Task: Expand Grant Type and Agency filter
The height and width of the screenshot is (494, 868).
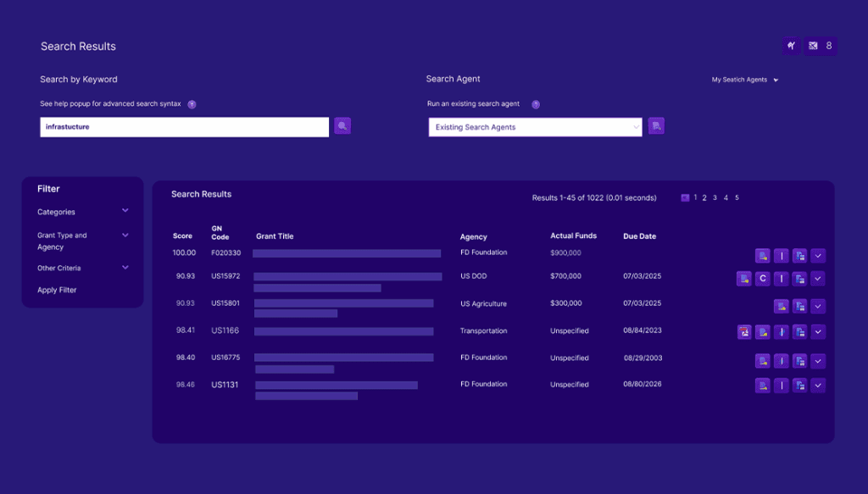Action: (125, 235)
